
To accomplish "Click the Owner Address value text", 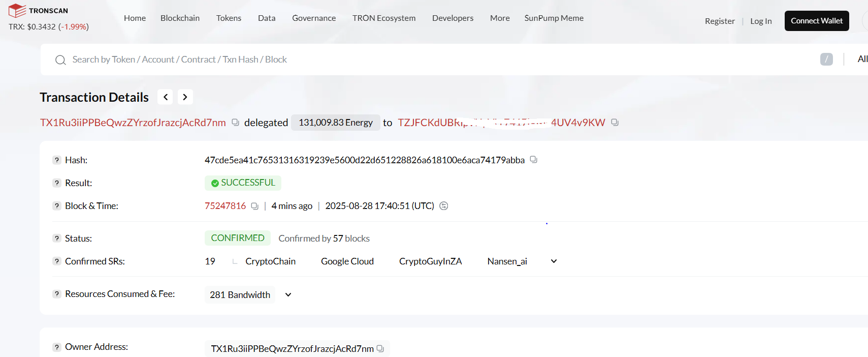I will point(292,349).
